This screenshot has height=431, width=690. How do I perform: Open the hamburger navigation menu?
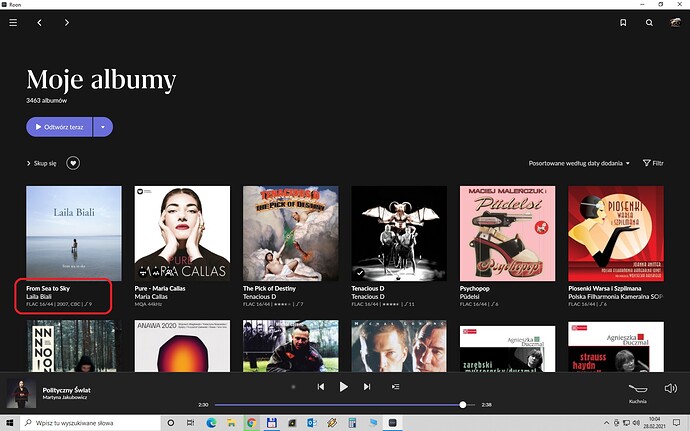pyautogui.click(x=13, y=22)
